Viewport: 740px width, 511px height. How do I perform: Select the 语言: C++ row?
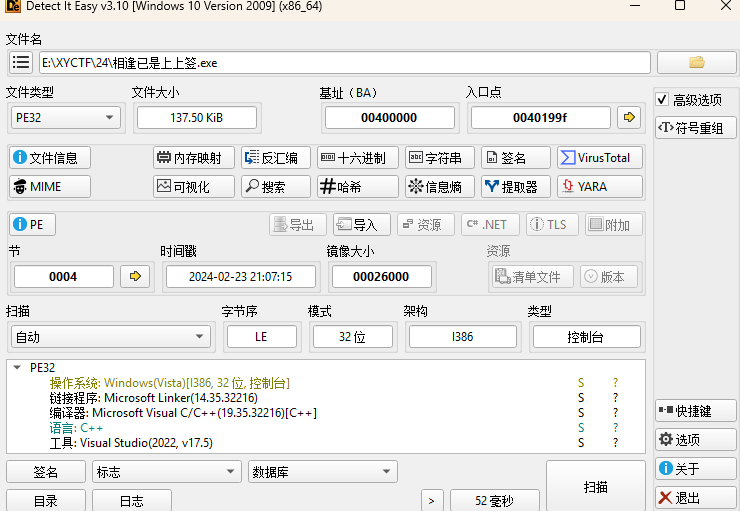click(x=326, y=428)
